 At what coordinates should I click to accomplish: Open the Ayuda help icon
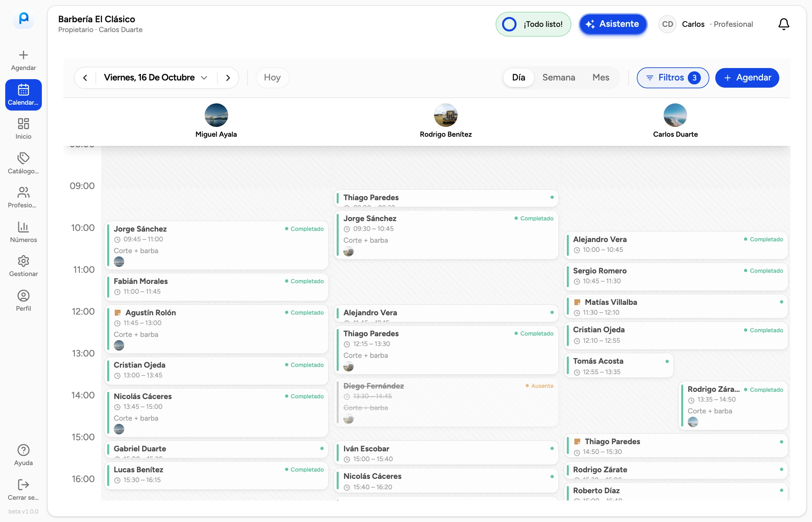tap(24, 450)
